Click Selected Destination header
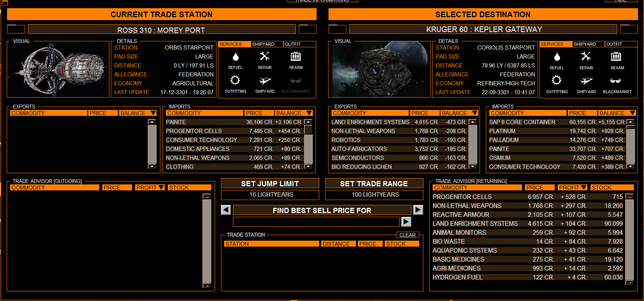 point(483,14)
